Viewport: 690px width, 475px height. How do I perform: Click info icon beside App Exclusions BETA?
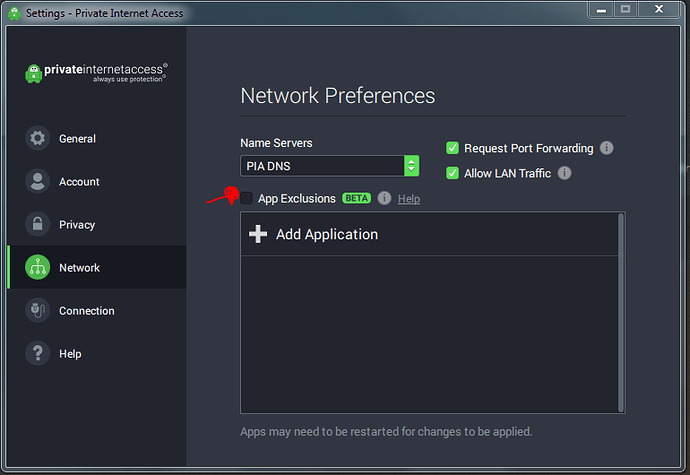(384, 198)
